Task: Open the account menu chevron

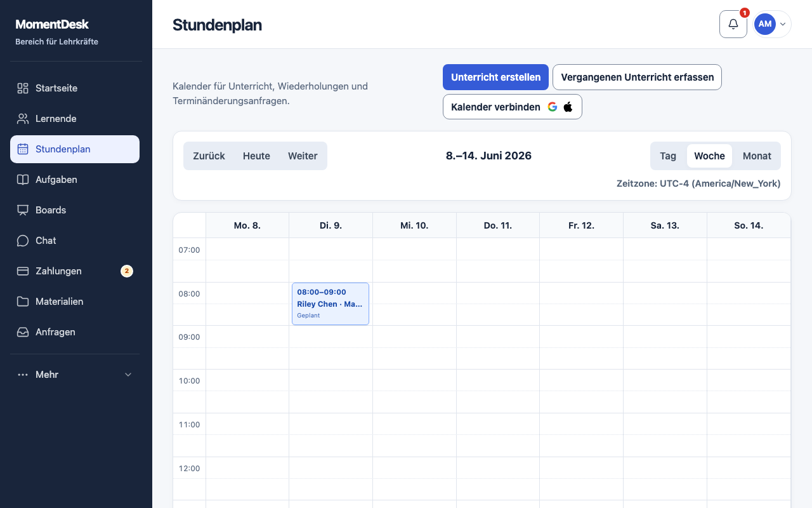Action: click(783, 24)
